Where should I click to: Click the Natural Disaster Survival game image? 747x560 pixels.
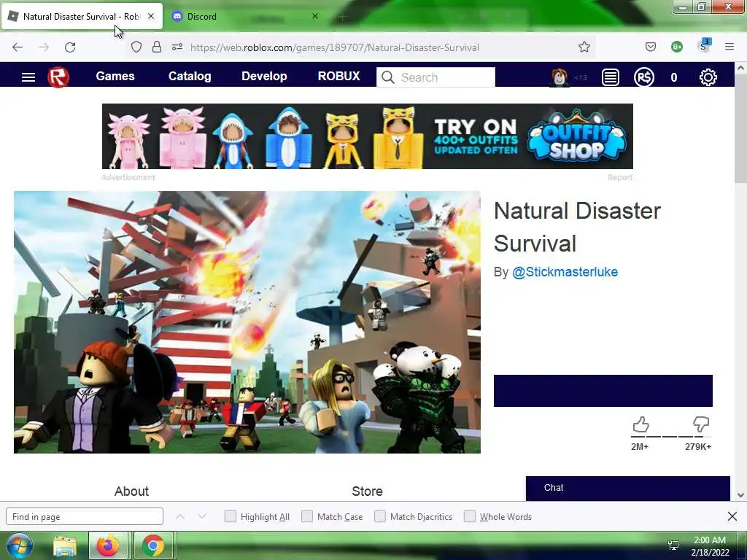click(247, 322)
